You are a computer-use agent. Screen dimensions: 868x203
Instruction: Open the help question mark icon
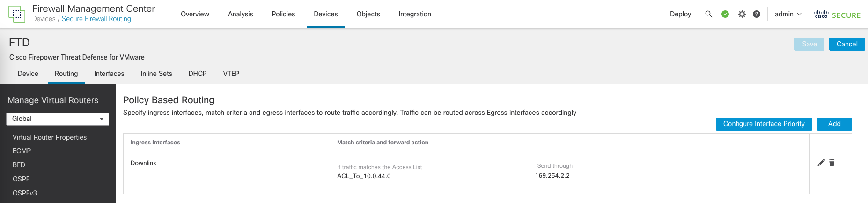coord(757,14)
